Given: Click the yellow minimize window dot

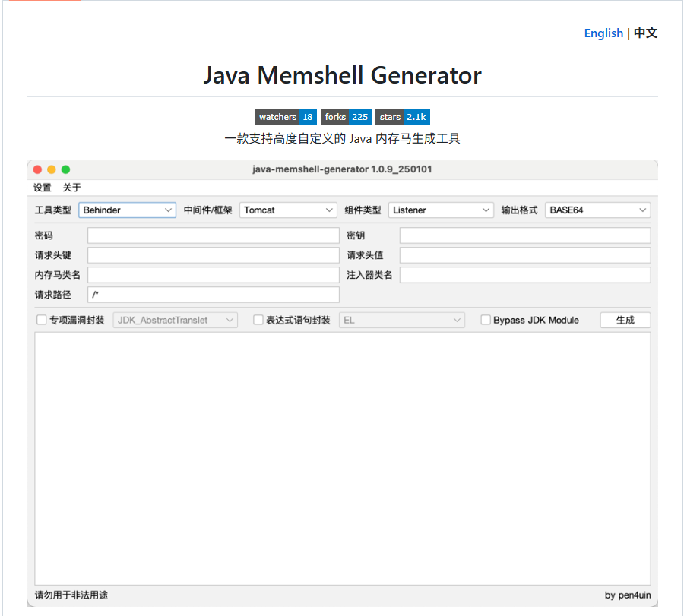Looking at the screenshot, I should pyautogui.click(x=52, y=169).
